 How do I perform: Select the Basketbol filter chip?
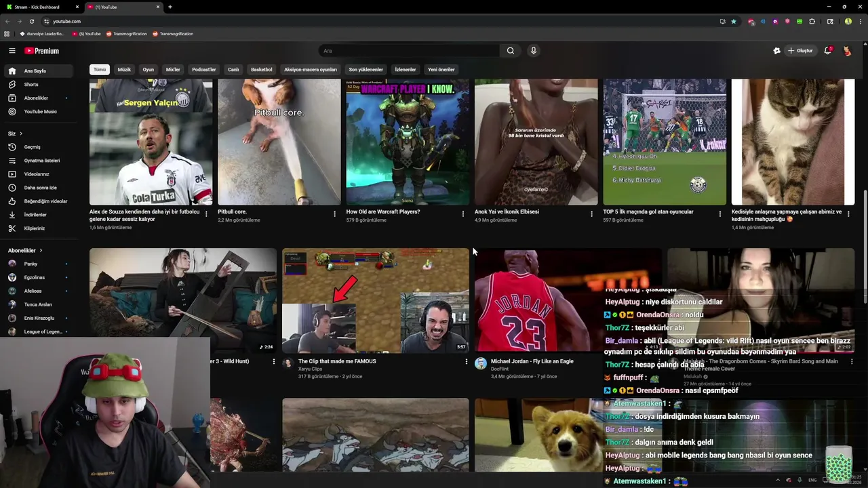tap(261, 69)
